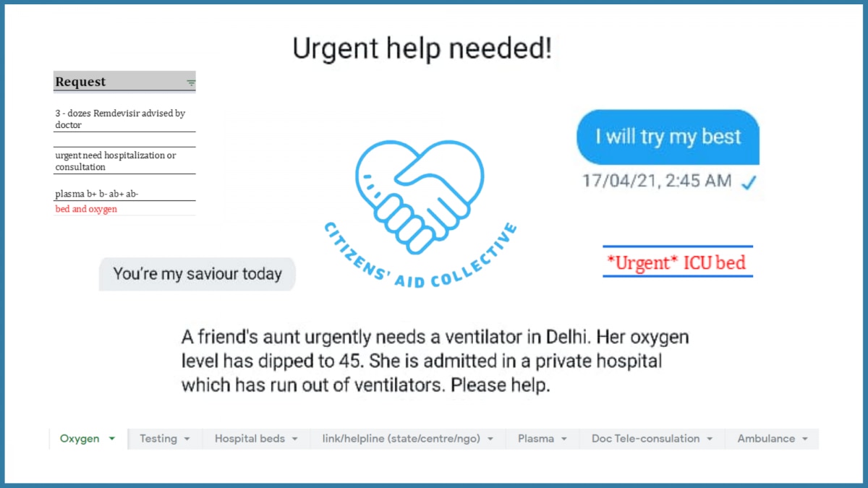Screen dimensions: 868x488
Task: Click the "Urgent help needed!" heading
Action: coord(422,48)
